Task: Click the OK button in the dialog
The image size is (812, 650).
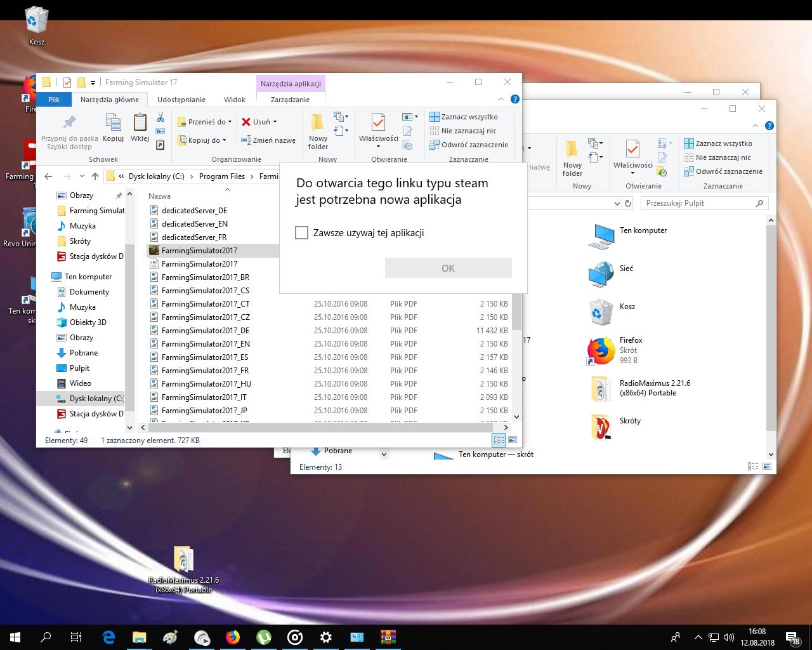Action: tap(448, 268)
